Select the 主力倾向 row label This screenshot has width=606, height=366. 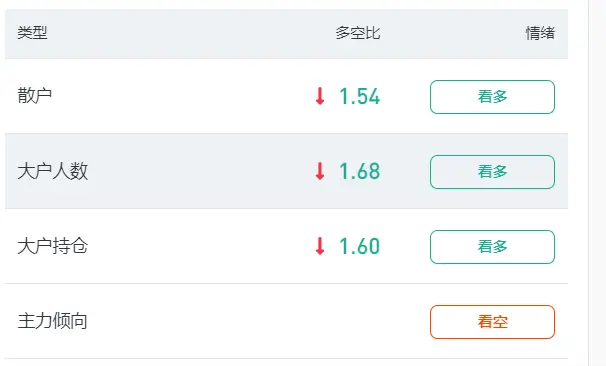click(53, 321)
